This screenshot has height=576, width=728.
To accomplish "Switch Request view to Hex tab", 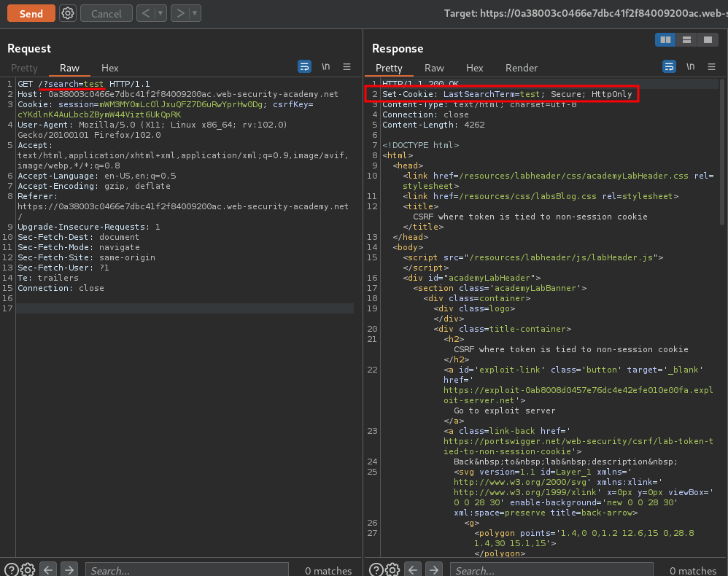I will [x=110, y=68].
